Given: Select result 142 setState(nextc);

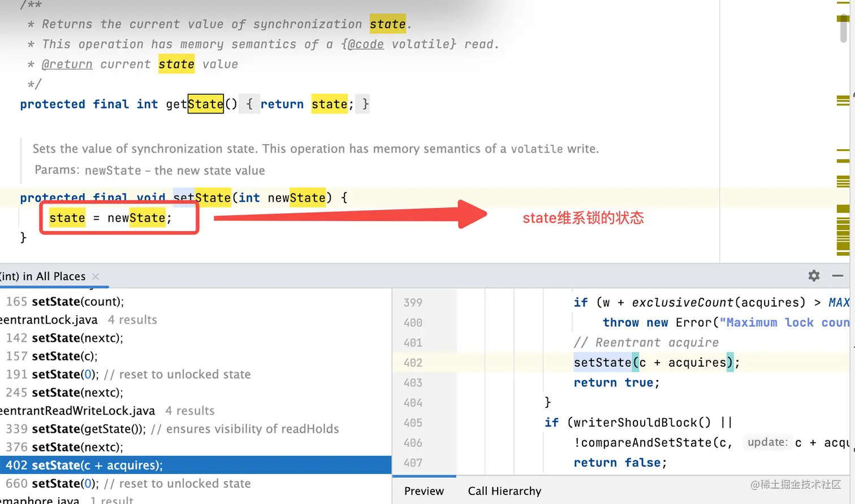Looking at the screenshot, I should (64, 338).
